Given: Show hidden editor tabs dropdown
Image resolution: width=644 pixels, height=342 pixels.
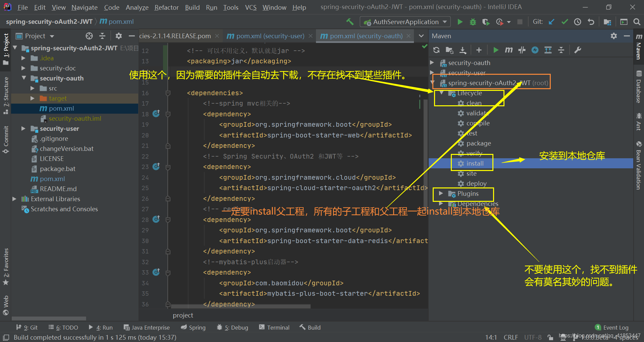Looking at the screenshot, I should coord(421,36).
